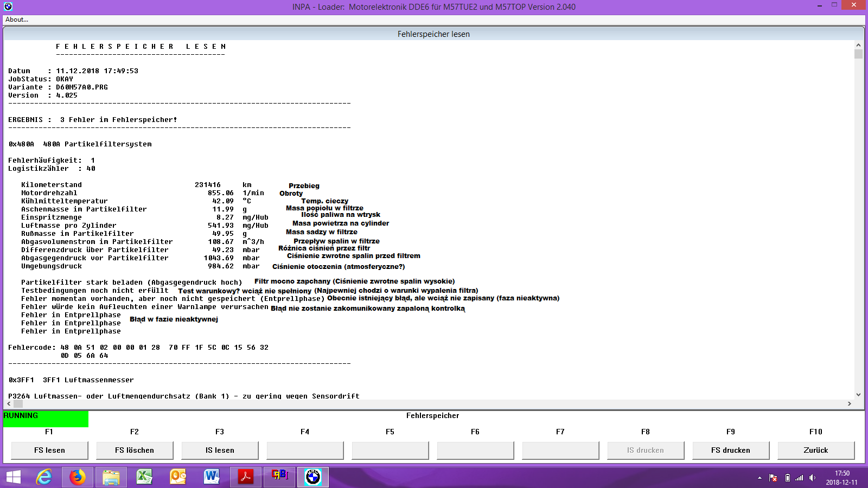This screenshot has width=868, height=488.
Task: Click FS löschen to clear fault memory
Action: coord(135,450)
